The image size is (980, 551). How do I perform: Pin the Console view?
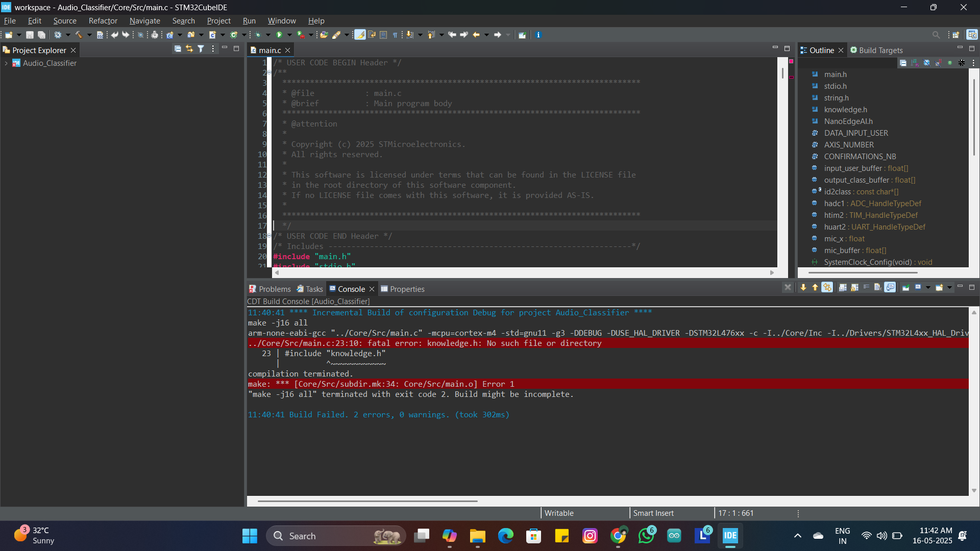click(906, 287)
